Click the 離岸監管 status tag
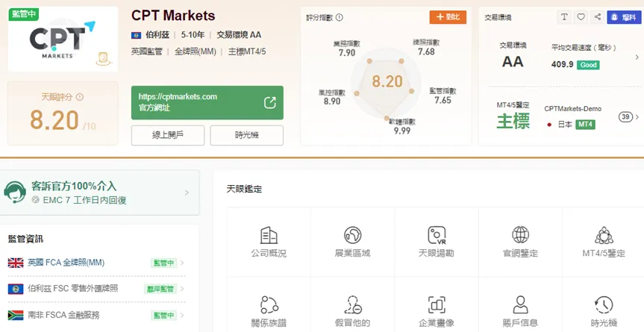The height and width of the screenshot is (332, 644). (160, 289)
